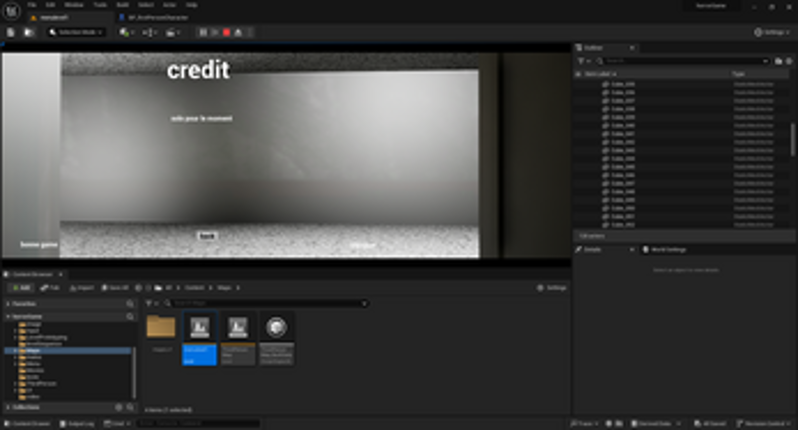Click the Content breadcrumb

[x=194, y=288]
